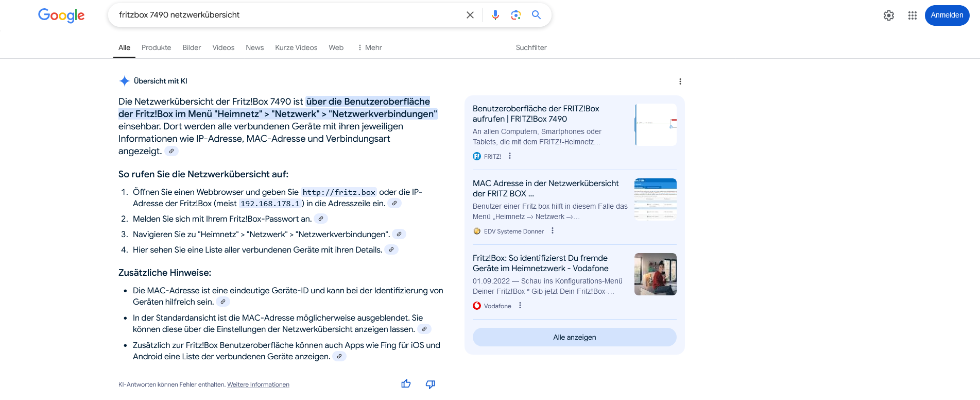Switch to the Kurze Videos tab
Screen dimensions: 980x400
[296, 47]
